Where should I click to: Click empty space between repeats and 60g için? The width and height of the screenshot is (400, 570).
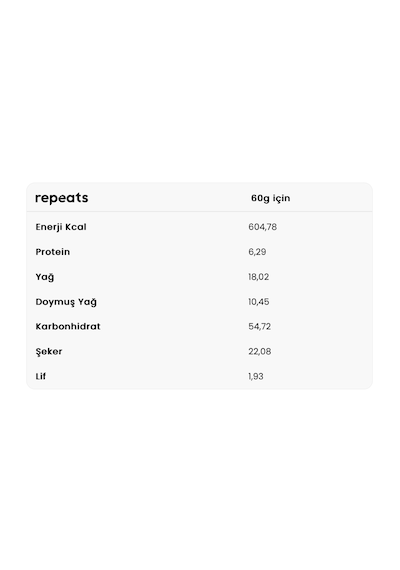pos(169,198)
